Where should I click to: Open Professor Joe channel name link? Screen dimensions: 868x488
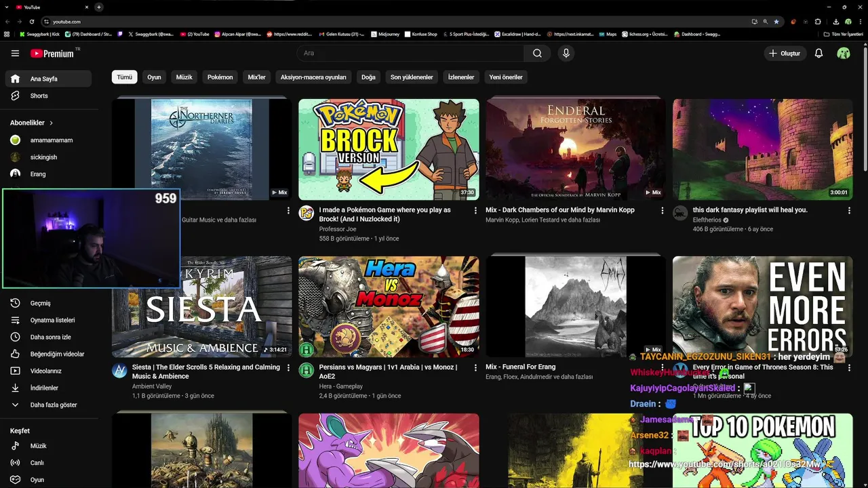click(x=338, y=229)
